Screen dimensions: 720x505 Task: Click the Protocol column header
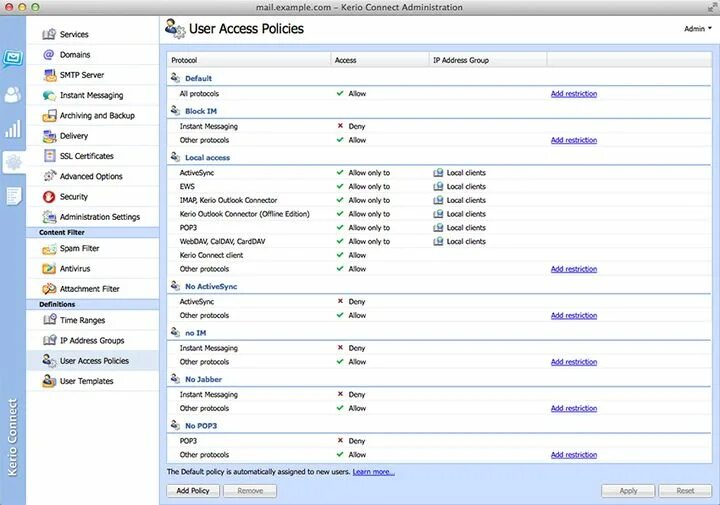pos(185,60)
